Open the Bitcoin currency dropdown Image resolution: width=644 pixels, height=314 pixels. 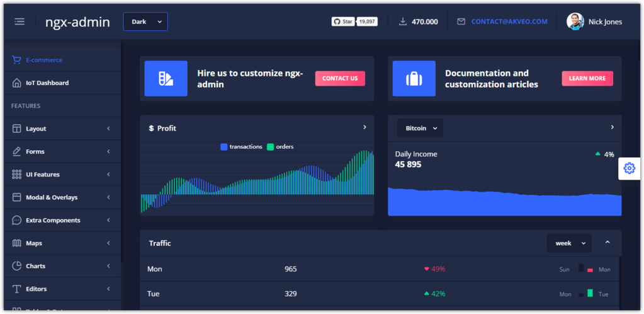(420, 128)
